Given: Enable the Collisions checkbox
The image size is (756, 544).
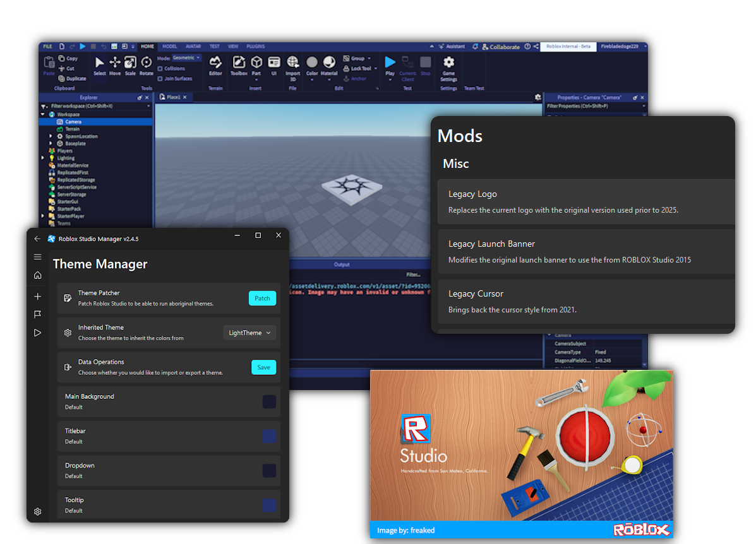Looking at the screenshot, I should coord(160,69).
